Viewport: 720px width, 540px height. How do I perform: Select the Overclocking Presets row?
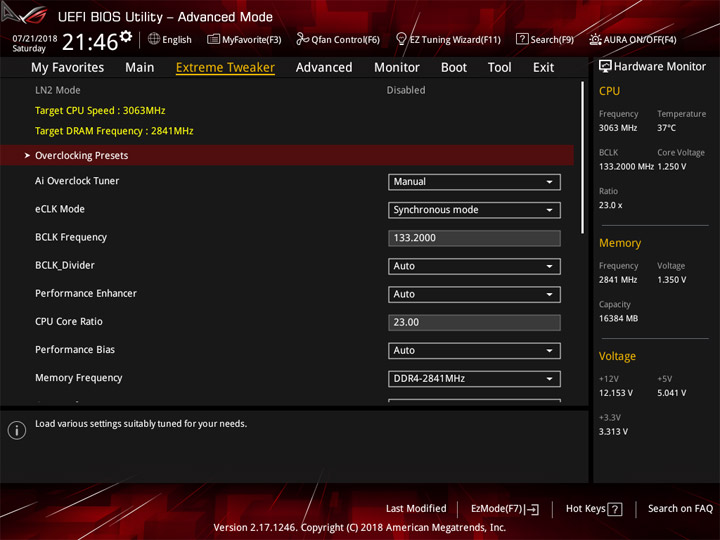click(x=287, y=155)
